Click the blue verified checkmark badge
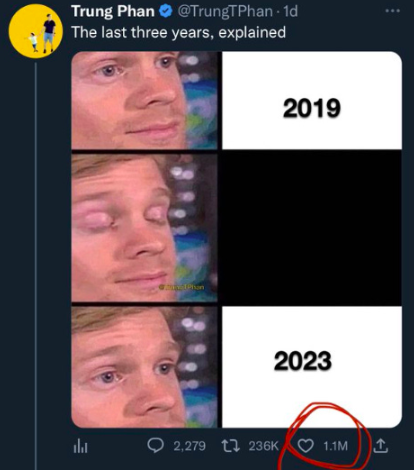Image resolution: width=414 pixels, height=470 pixels. pyautogui.click(x=165, y=12)
